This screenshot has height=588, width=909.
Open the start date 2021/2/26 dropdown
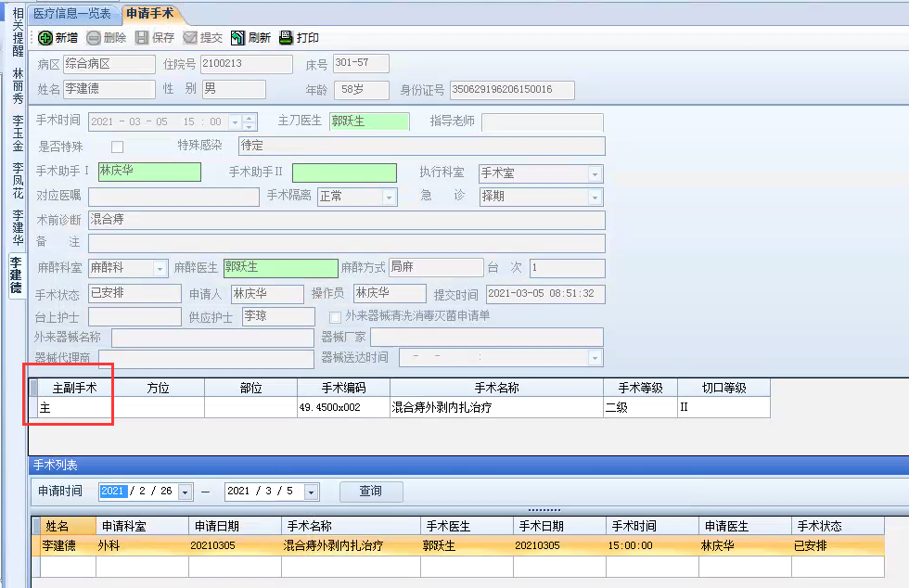pos(185,492)
